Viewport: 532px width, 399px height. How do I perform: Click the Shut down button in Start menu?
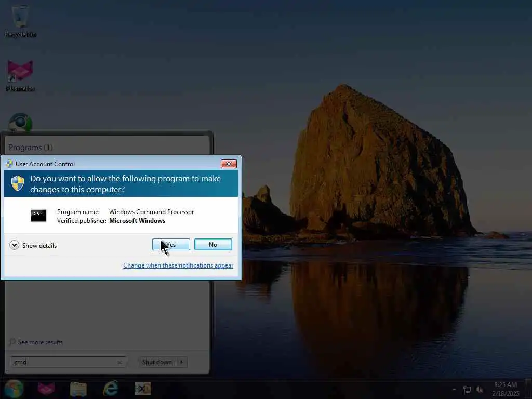pos(157,362)
